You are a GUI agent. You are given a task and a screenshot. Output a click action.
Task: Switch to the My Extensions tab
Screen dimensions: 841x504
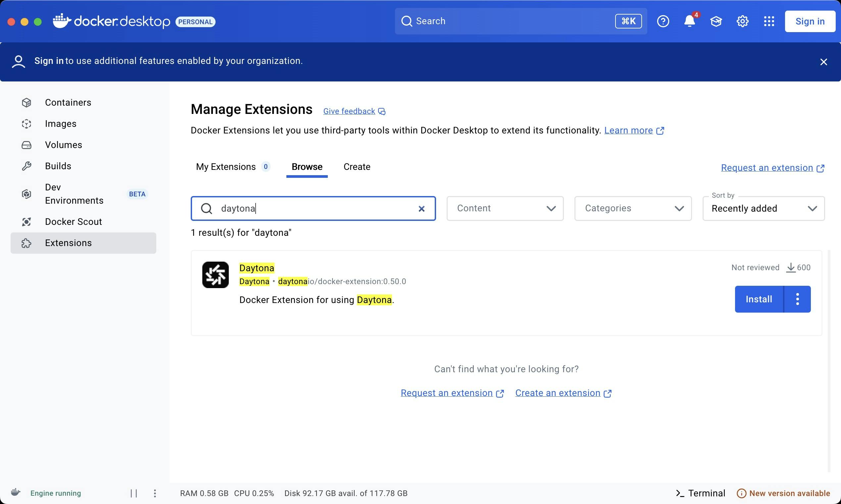[232, 167]
